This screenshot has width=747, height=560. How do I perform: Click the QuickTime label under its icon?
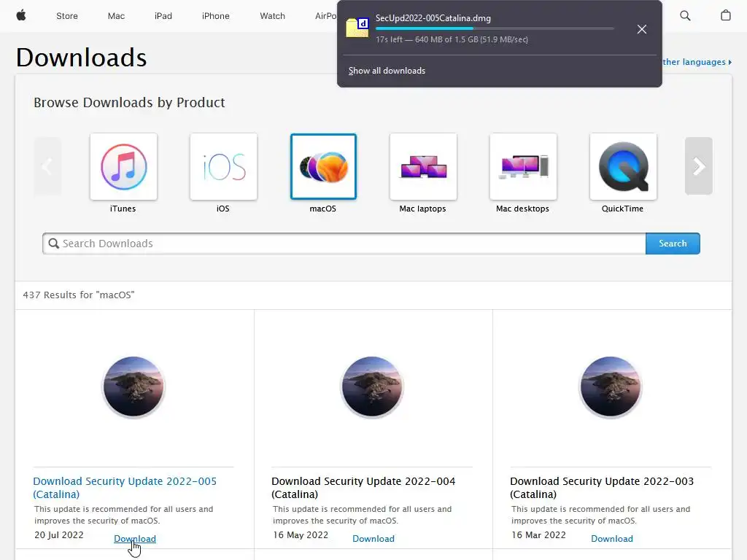622,209
